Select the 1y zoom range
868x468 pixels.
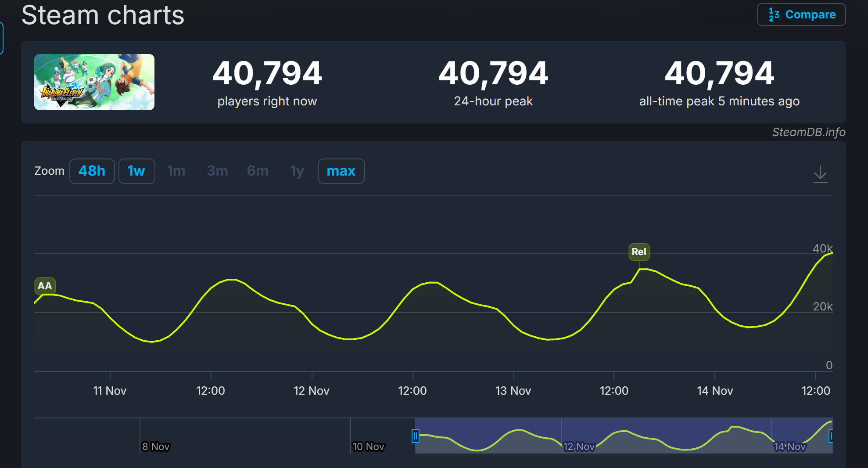pos(297,171)
